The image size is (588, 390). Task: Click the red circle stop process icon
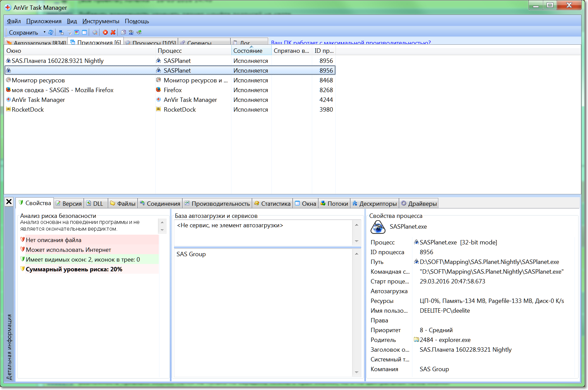pyautogui.click(x=105, y=33)
